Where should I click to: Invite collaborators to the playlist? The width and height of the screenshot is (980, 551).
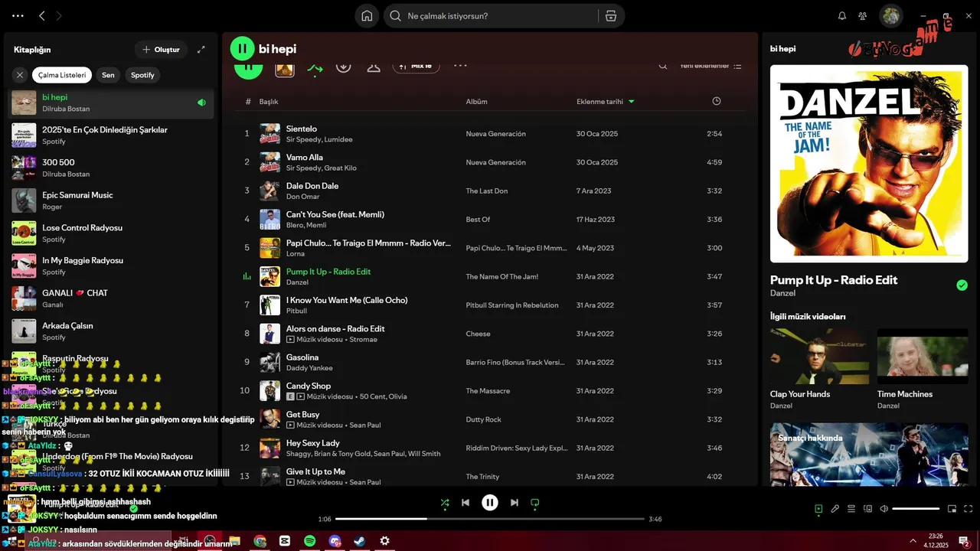[x=374, y=67]
